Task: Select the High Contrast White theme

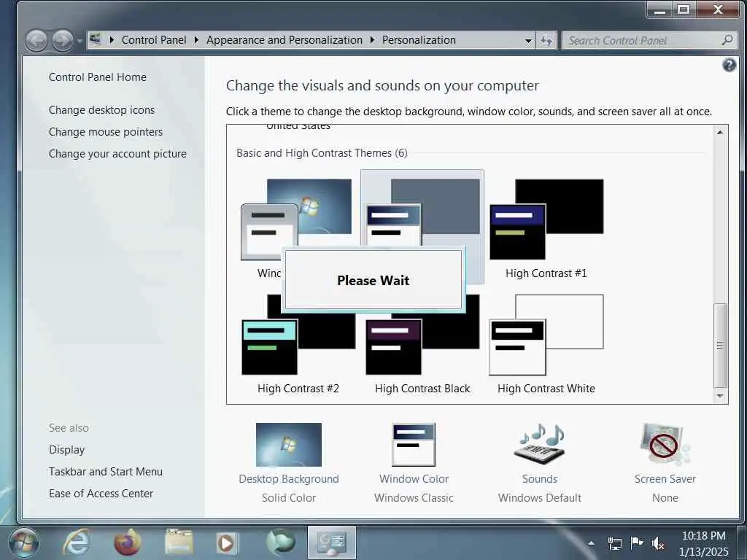Action: [546, 344]
